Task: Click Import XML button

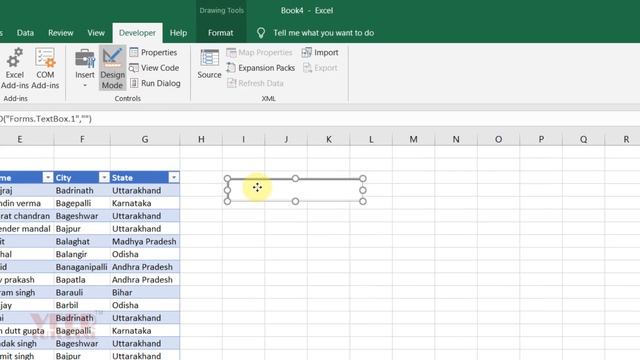Action: pyautogui.click(x=320, y=52)
